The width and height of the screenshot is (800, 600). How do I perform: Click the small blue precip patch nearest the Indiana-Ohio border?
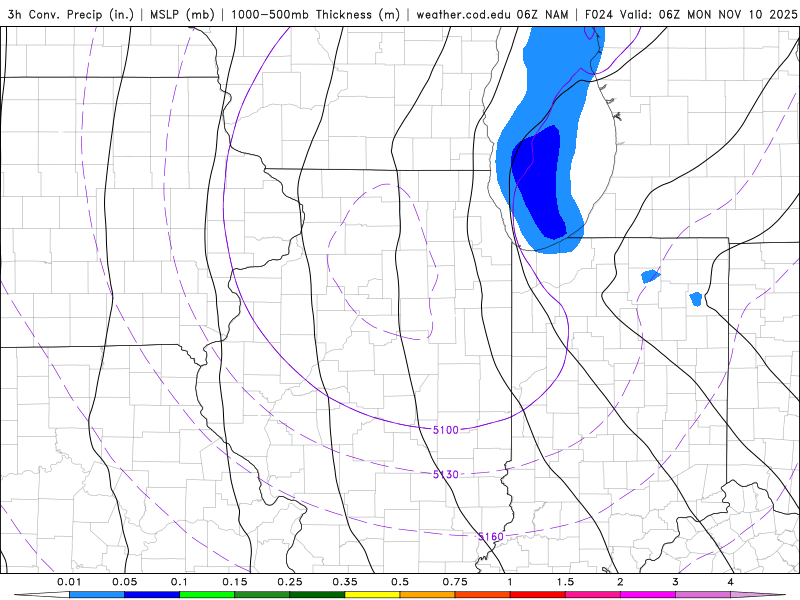tap(696, 298)
